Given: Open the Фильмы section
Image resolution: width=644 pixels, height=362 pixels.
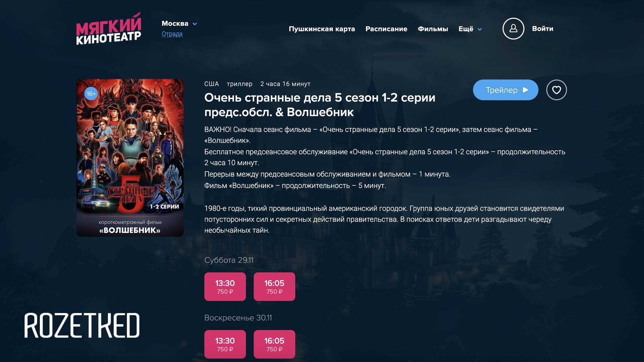Looking at the screenshot, I should pyautogui.click(x=433, y=29).
